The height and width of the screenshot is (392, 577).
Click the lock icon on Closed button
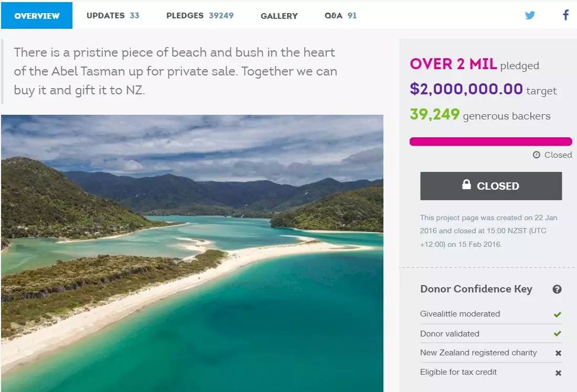[467, 184]
